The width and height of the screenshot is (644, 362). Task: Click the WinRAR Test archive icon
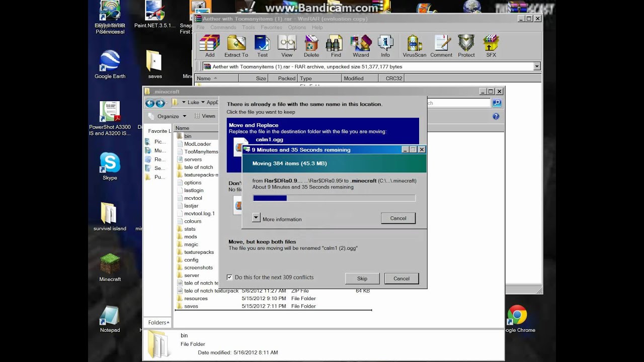(263, 46)
